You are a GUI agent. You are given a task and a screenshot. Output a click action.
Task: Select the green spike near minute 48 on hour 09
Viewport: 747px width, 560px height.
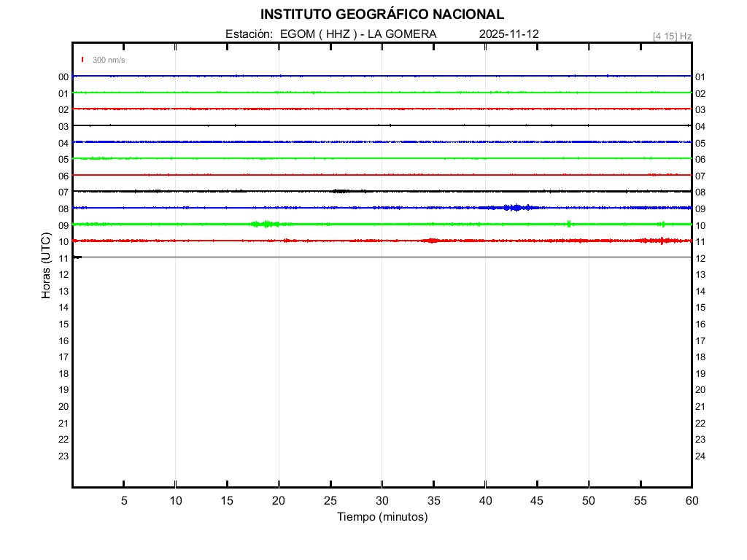(x=568, y=224)
